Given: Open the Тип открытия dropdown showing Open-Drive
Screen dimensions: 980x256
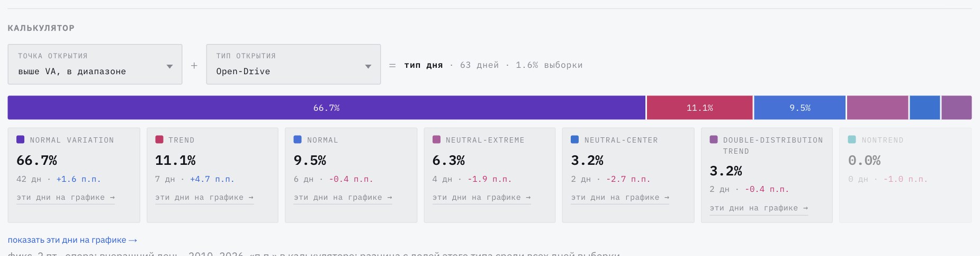Looking at the screenshot, I should click(293, 64).
